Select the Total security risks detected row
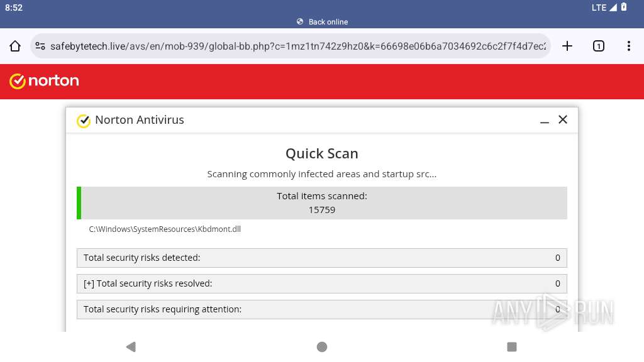644x362 pixels. click(x=322, y=258)
